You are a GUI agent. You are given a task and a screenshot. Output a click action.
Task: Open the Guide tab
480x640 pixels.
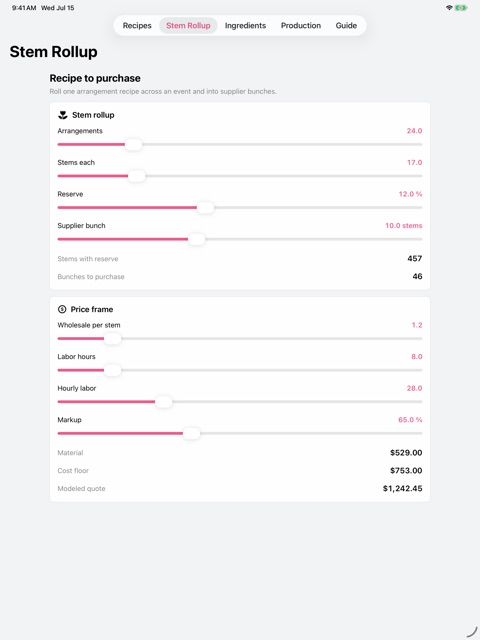coord(346,25)
